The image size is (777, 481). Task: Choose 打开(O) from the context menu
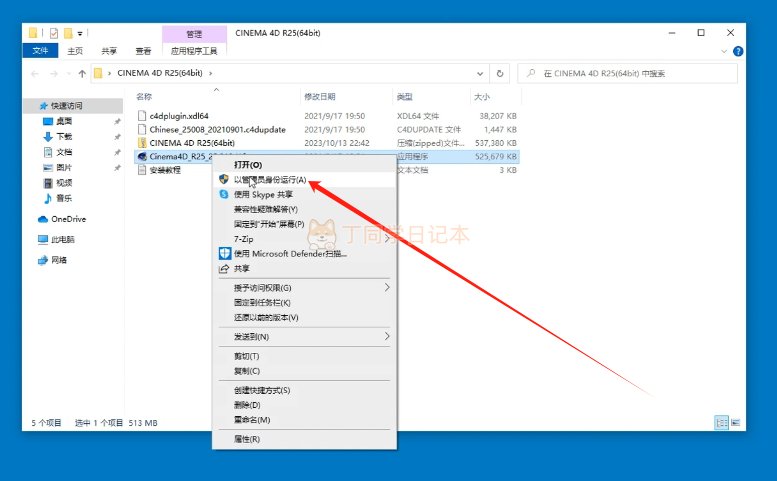coord(248,164)
